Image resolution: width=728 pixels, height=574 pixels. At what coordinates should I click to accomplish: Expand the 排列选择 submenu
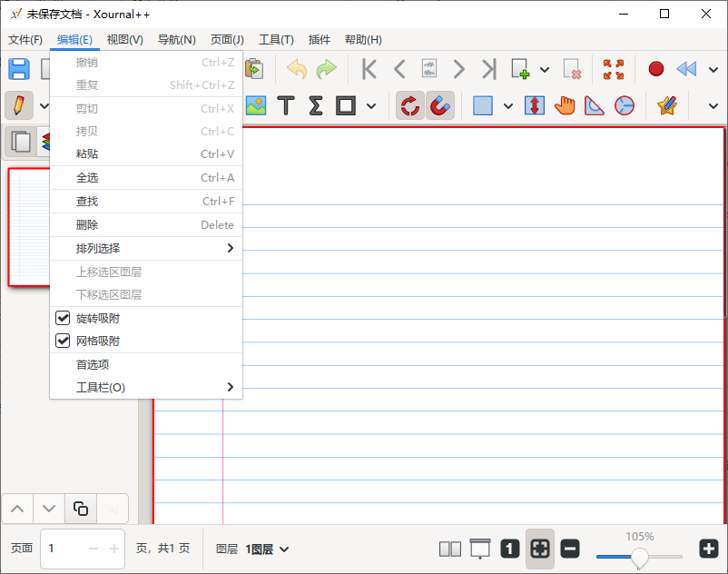tap(146, 249)
